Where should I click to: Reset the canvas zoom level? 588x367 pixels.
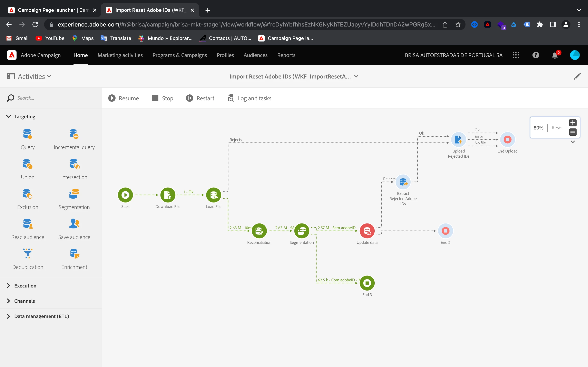pyautogui.click(x=557, y=128)
